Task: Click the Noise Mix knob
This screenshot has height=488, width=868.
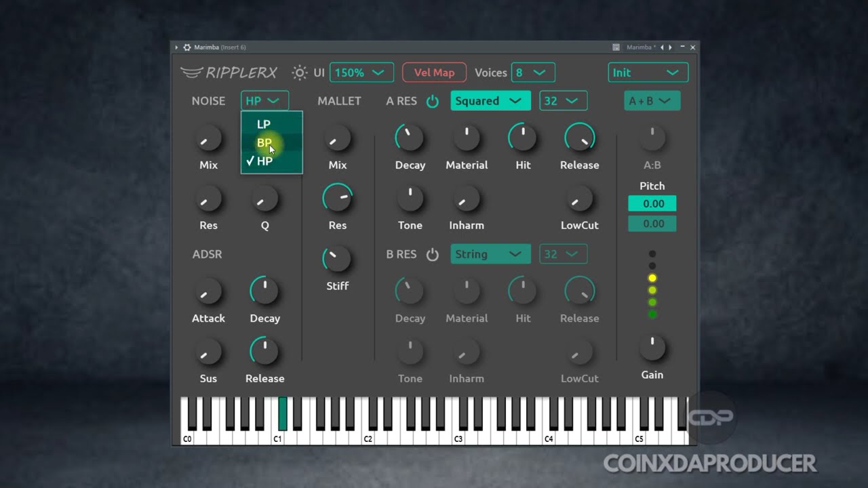Action: [208, 138]
